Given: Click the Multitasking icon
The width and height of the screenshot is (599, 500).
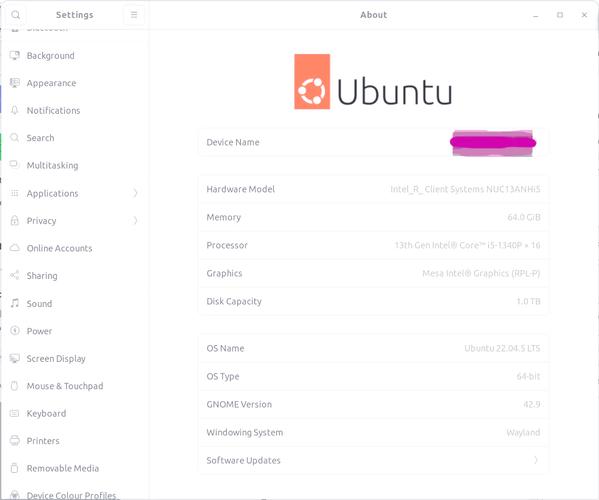Looking at the screenshot, I should 15,165.
